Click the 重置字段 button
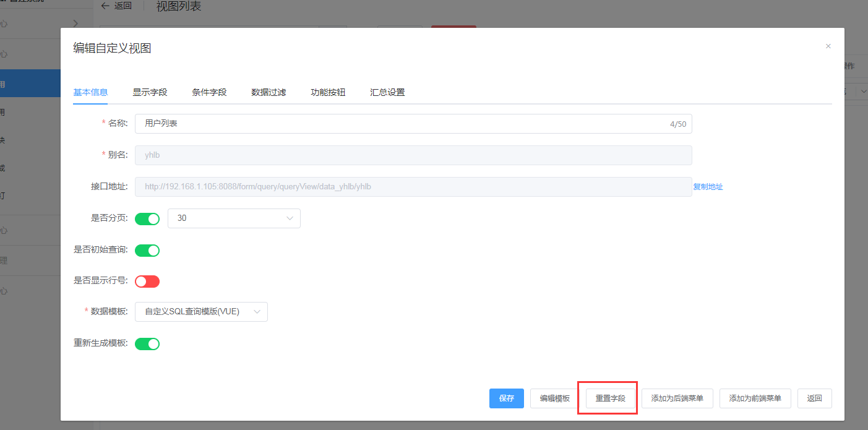 611,398
